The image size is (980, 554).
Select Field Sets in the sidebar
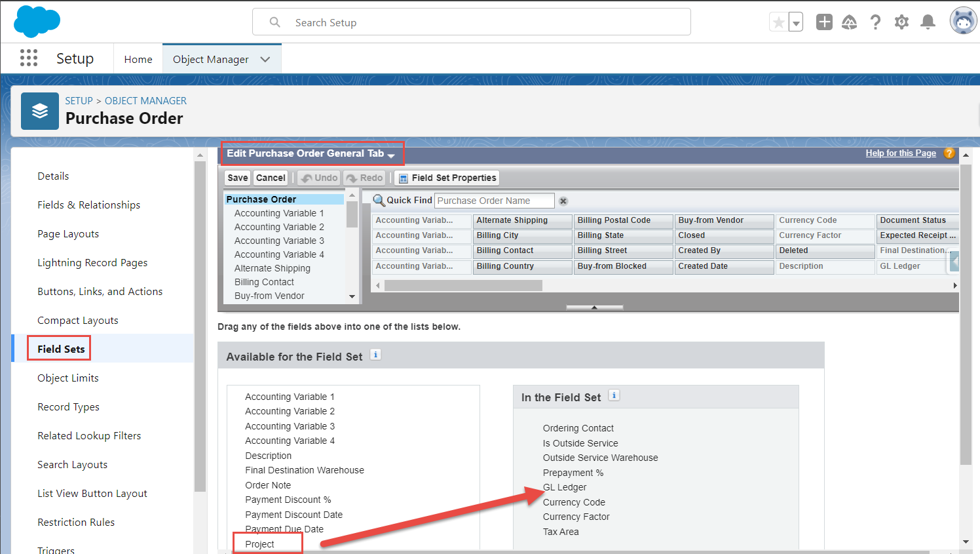pos(61,349)
